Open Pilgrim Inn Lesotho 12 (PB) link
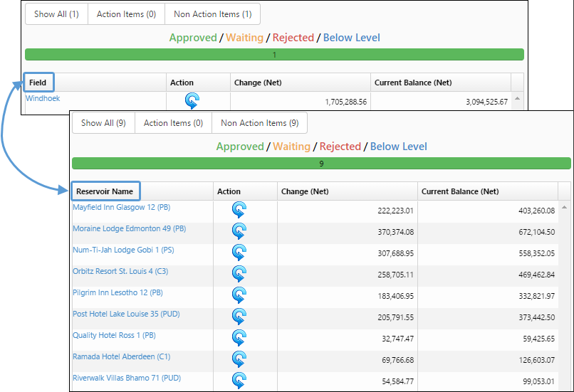This screenshot has width=574, height=392. [118, 292]
